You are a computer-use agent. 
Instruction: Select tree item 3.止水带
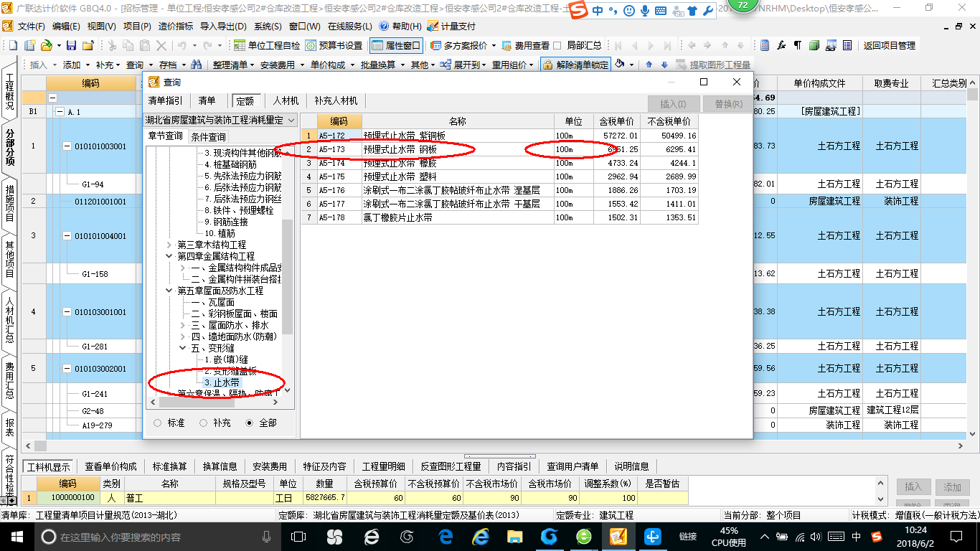click(x=222, y=382)
